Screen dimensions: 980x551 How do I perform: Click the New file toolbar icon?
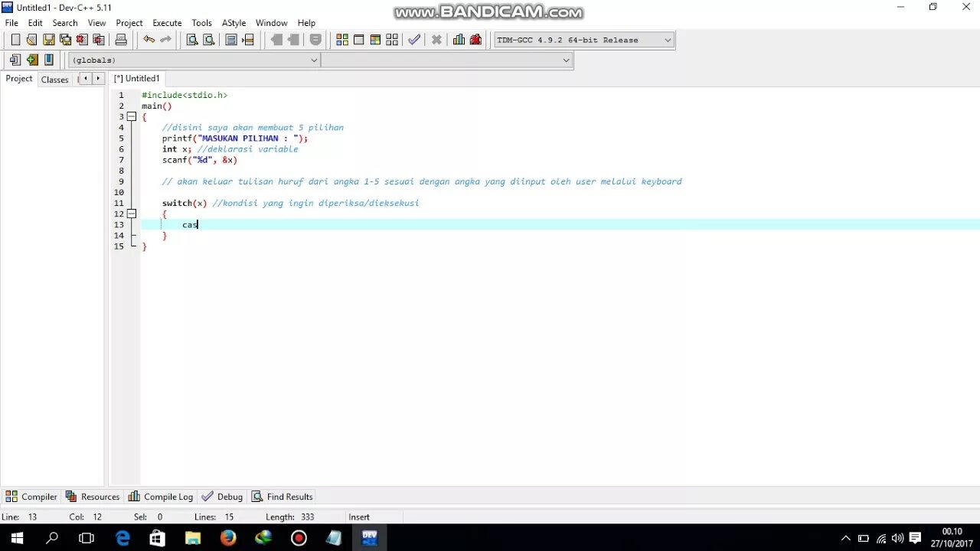(15, 40)
